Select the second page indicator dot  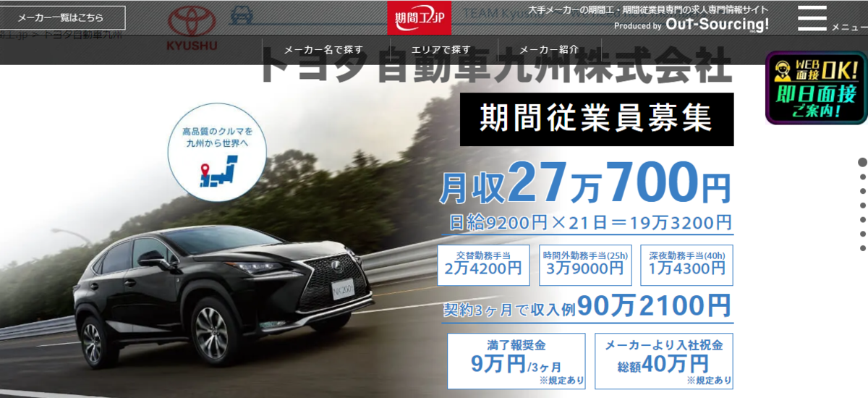[x=863, y=177]
